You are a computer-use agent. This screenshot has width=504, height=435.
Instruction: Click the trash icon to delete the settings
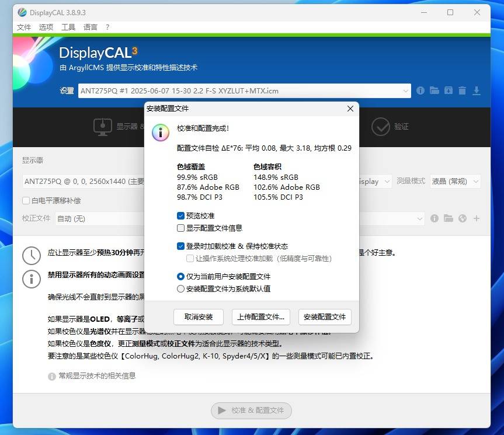point(462,91)
